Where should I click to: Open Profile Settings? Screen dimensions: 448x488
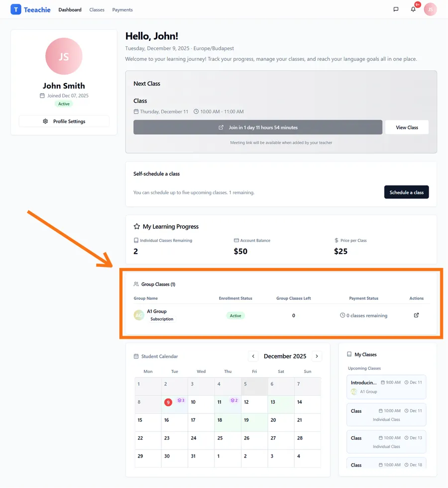tap(64, 121)
